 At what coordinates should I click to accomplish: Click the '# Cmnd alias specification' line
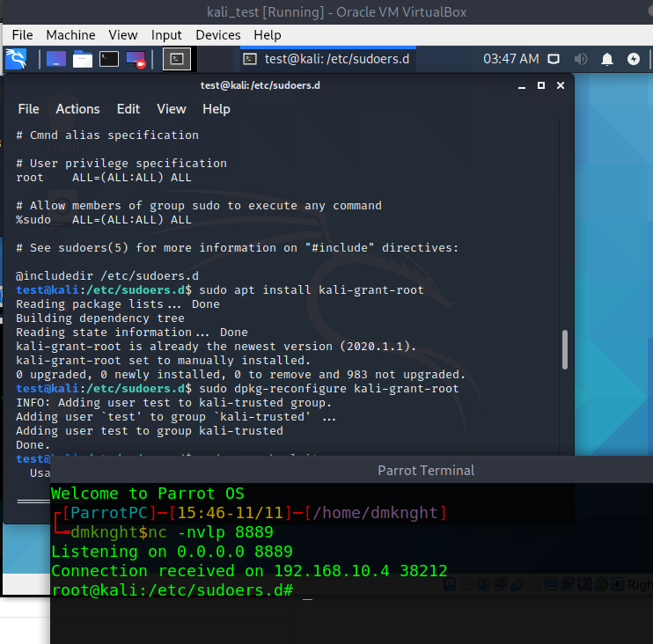(107, 135)
